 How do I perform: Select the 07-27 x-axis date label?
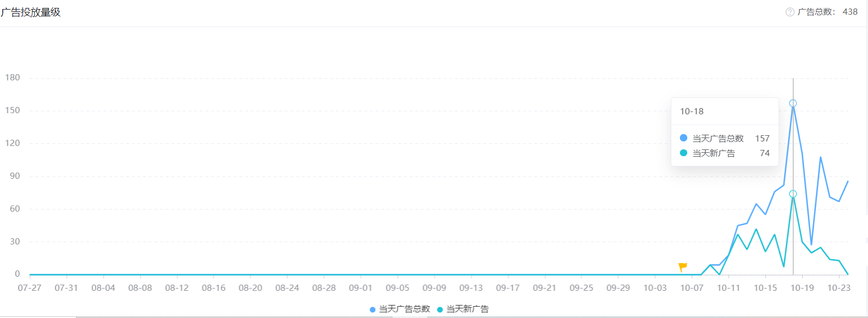coord(30,287)
